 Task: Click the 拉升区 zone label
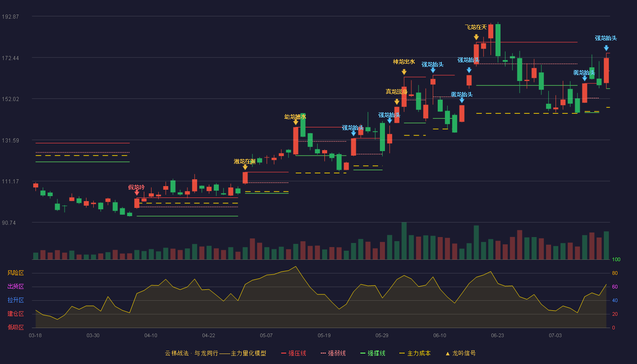pyautogui.click(x=15, y=300)
